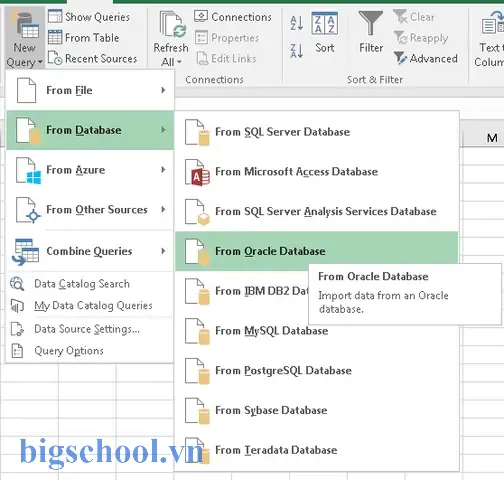Choose From SQL Server Analysis Services Database
This screenshot has height=480, width=504.
(317, 211)
